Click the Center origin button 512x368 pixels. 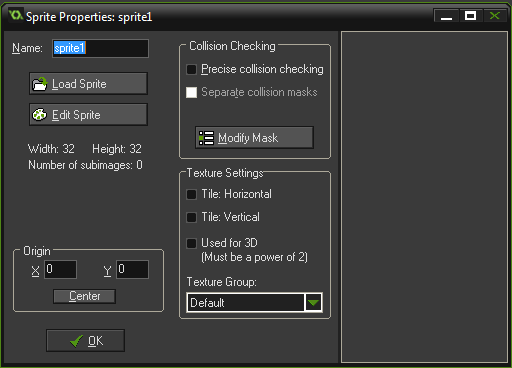pyautogui.click(x=84, y=296)
